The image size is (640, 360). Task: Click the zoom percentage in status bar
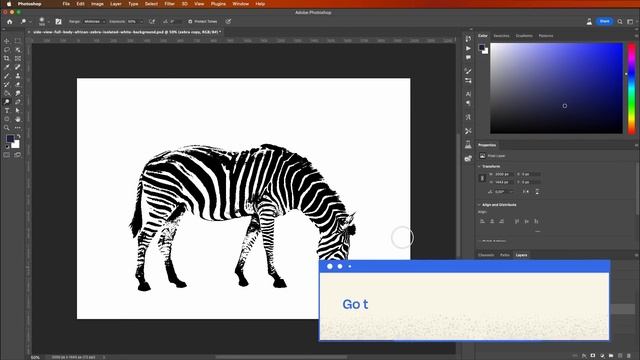coord(36,357)
